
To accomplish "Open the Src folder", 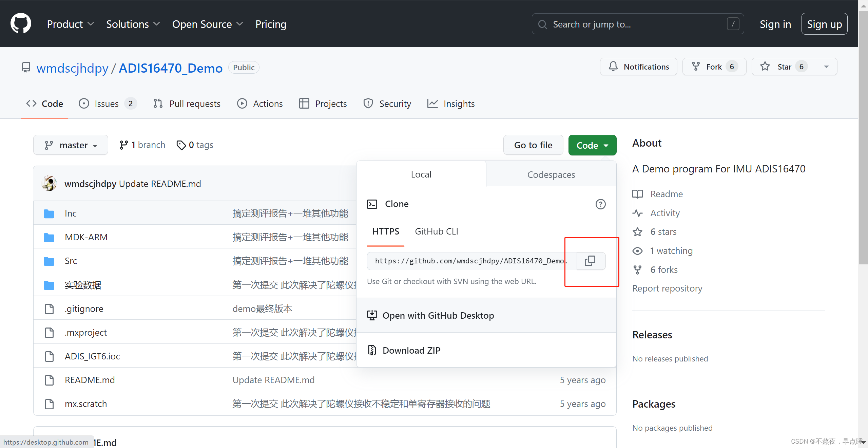I will (71, 261).
